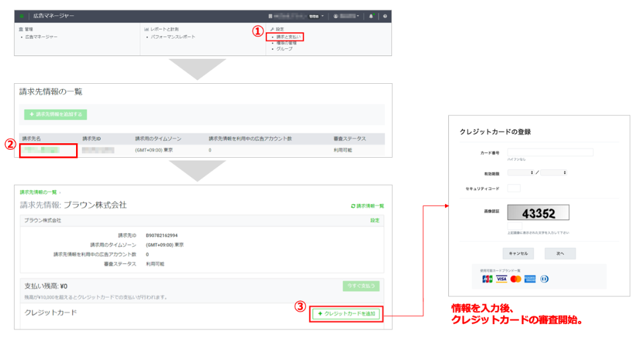Focus the captcha text input below image
This screenshot has width=644, height=342.
point(514,226)
